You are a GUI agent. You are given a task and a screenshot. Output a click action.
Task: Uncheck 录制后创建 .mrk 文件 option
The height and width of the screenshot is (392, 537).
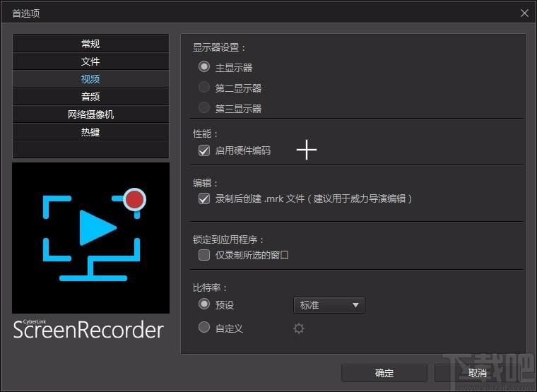204,198
